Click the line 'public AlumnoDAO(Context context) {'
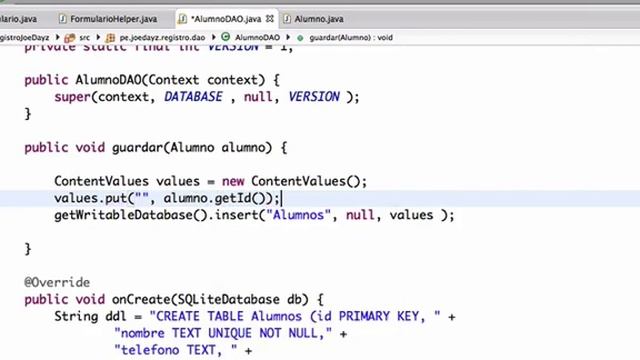This screenshot has height=360, width=640. point(152,80)
